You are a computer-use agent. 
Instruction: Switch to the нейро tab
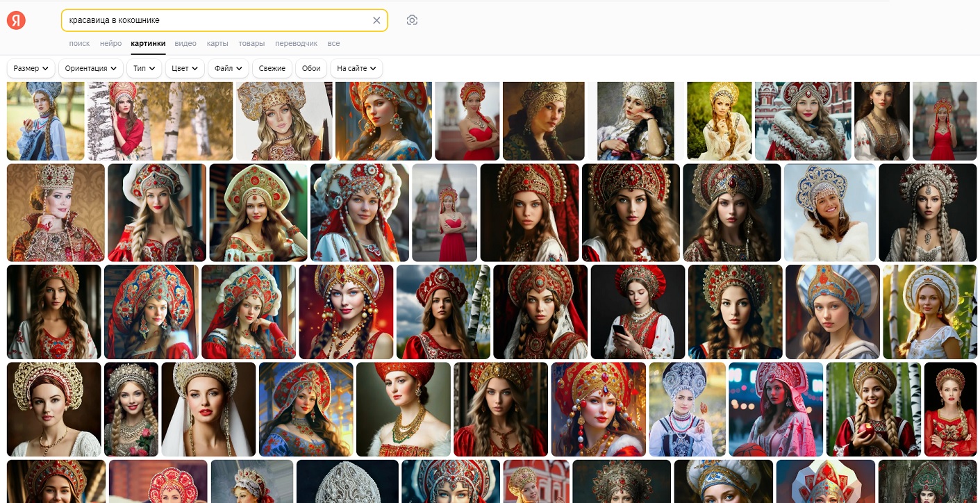coord(110,43)
